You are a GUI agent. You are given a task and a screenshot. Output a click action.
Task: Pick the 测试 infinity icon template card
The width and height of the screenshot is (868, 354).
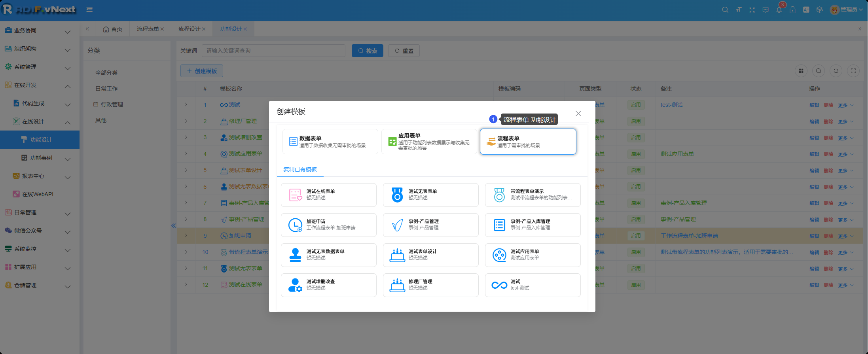pyautogui.click(x=533, y=285)
